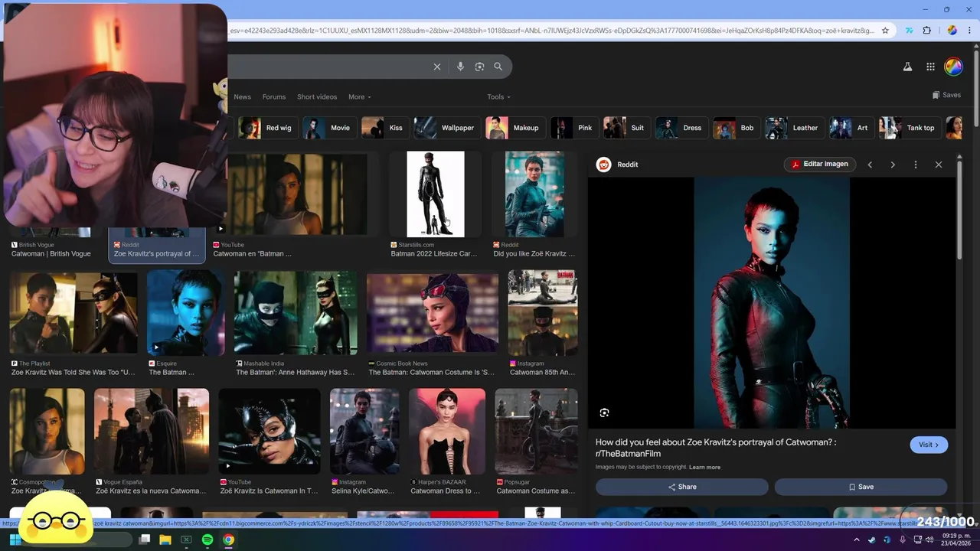Switch to the Forums tab
Screen dimensions: 980x551
tap(273, 97)
